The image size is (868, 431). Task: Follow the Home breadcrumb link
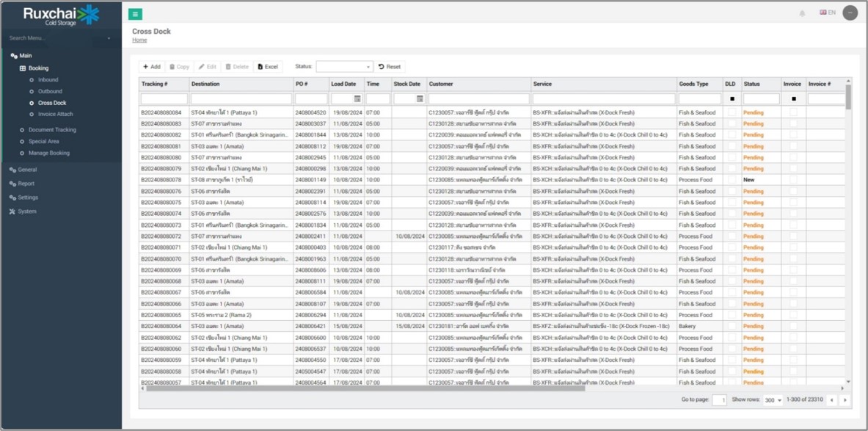tap(139, 40)
